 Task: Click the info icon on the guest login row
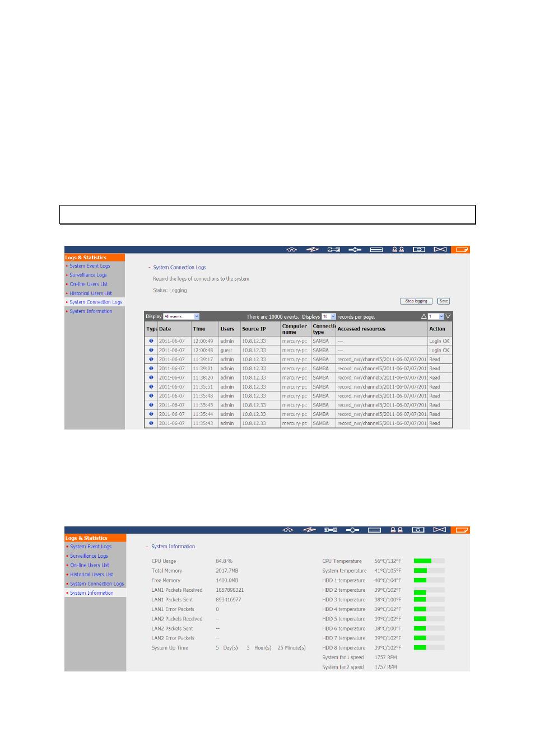coord(151,350)
